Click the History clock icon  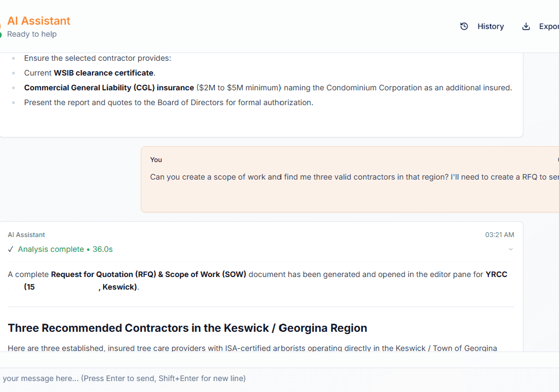coord(464,26)
